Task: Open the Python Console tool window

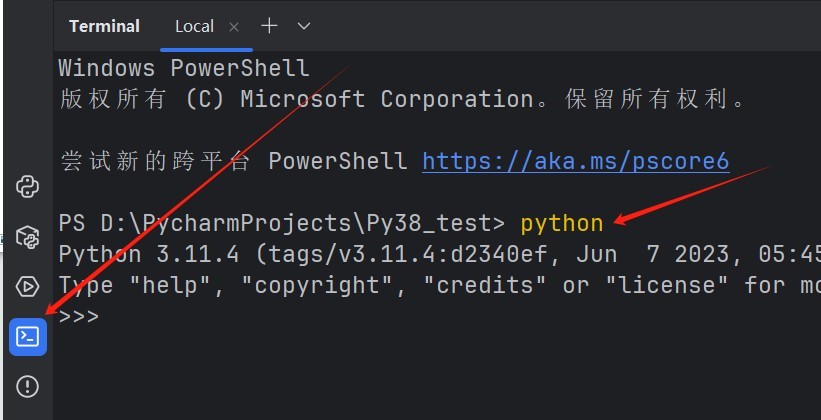Action: (28, 186)
